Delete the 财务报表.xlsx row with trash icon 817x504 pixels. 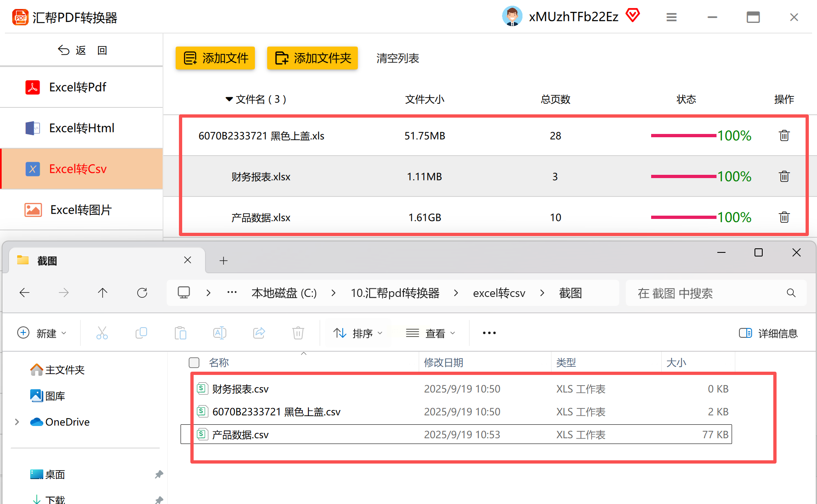[x=784, y=176]
